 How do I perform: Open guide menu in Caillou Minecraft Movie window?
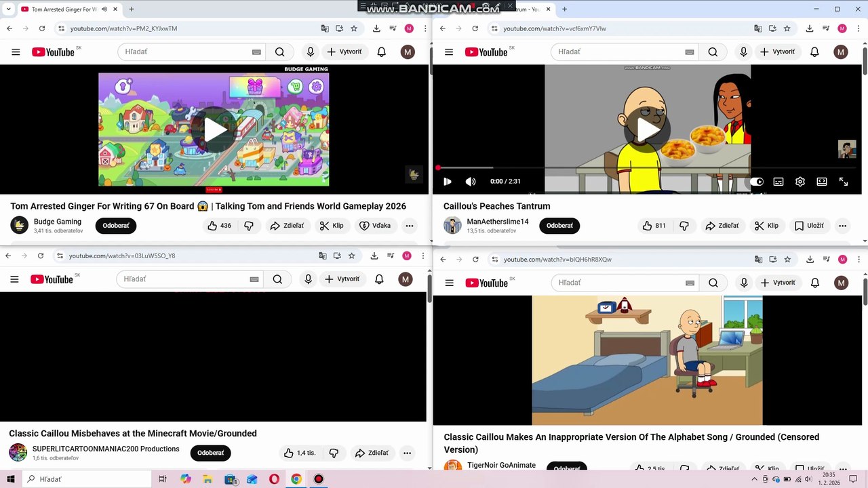point(14,279)
